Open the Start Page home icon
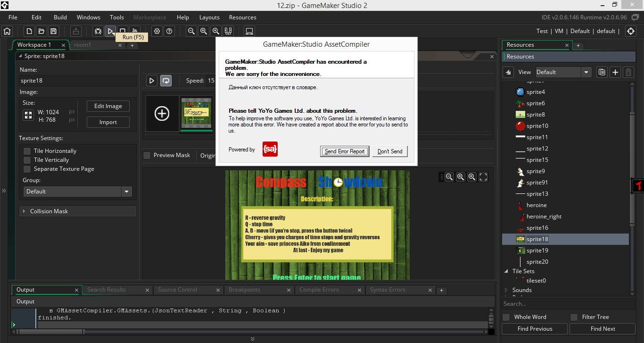 pos(7,31)
